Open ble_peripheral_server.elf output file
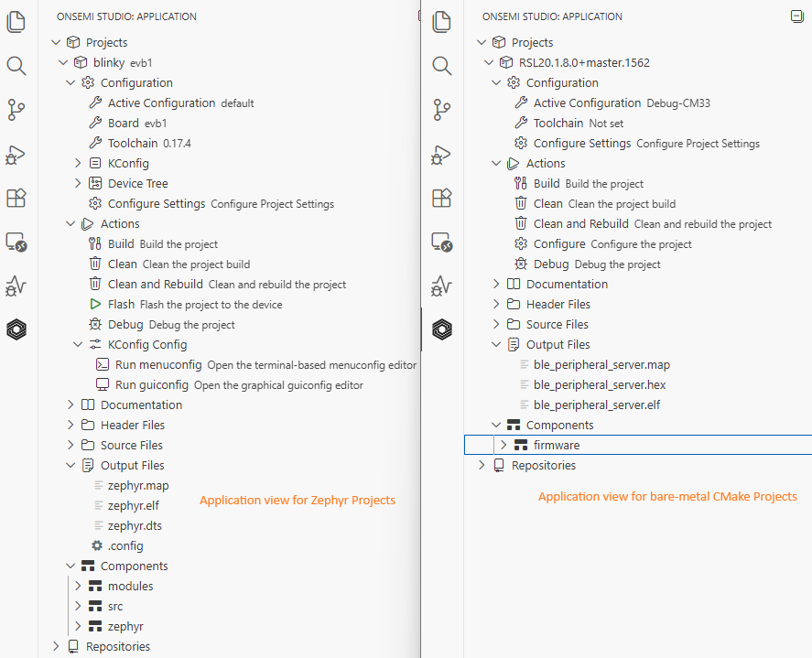812x658 pixels. [x=596, y=405]
